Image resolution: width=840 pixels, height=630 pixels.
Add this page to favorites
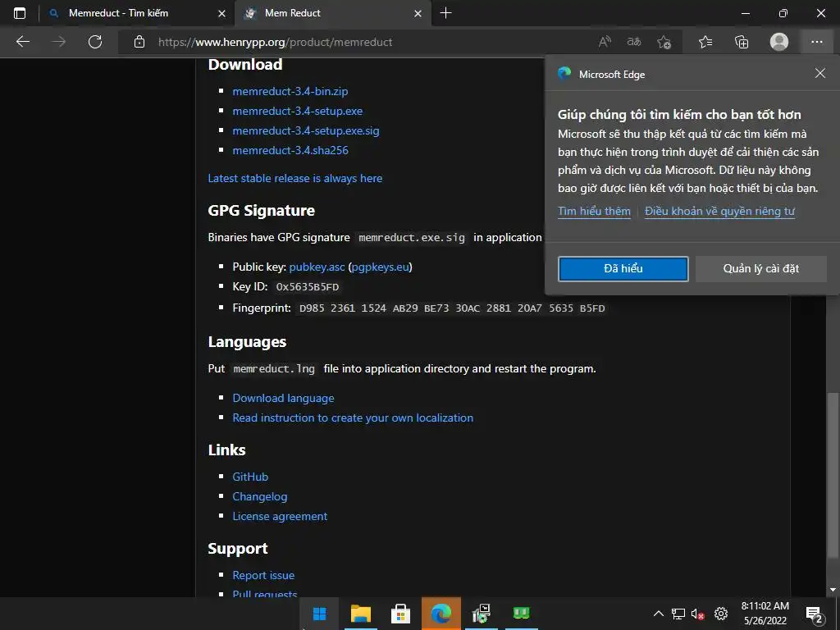point(664,42)
